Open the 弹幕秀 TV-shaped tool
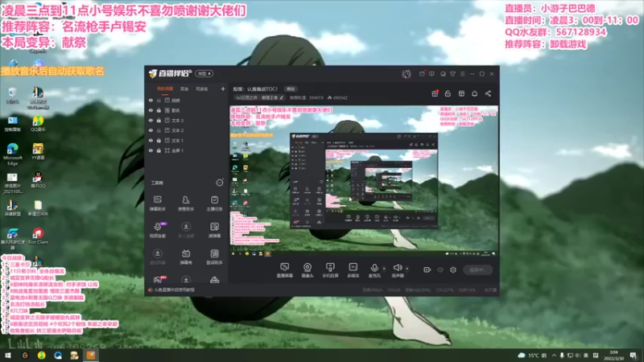The width and height of the screenshot is (644, 362). coord(186,257)
